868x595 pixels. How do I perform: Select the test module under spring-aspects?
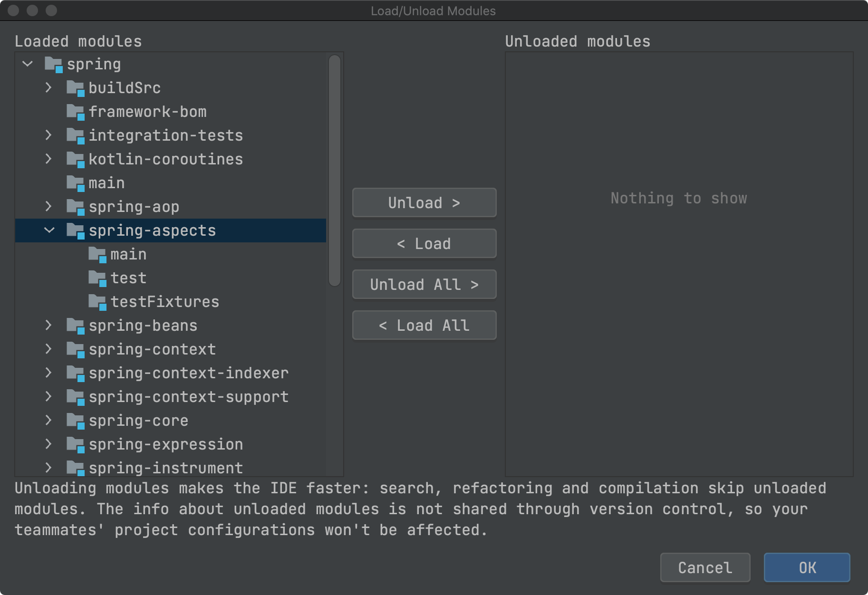coord(128,278)
